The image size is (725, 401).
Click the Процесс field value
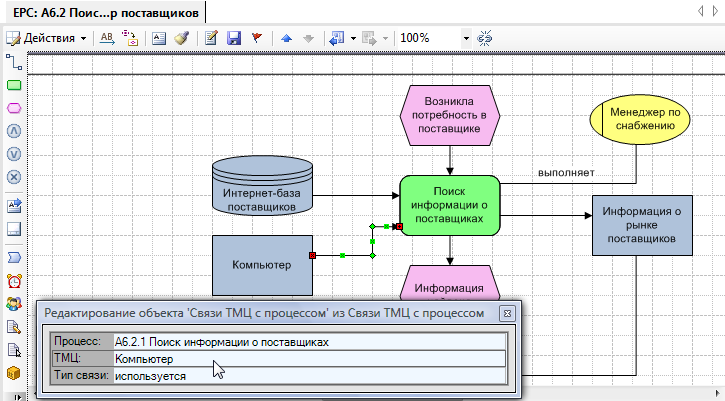(x=309, y=342)
